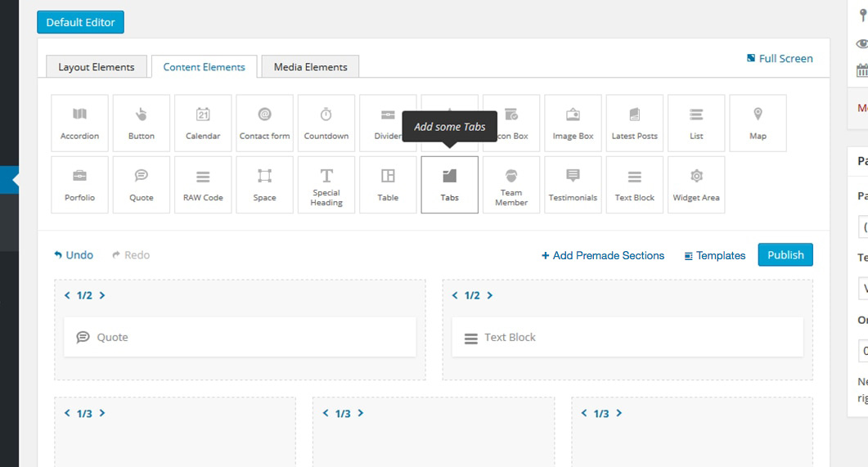Click the eye visibility icon in sidebar
Image resolution: width=868 pixels, height=467 pixels.
click(862, 43)
